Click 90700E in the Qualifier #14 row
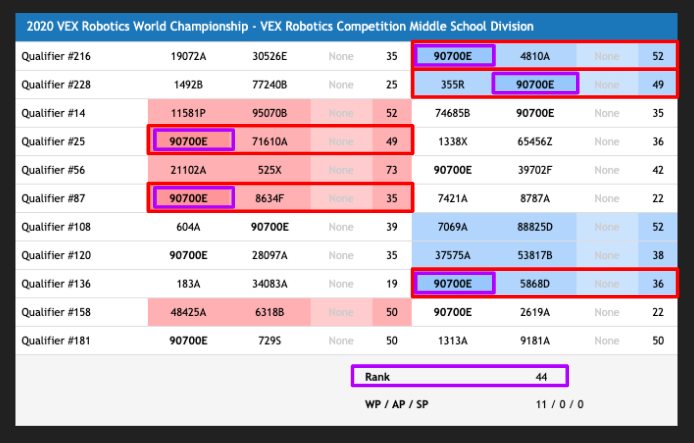Viewport: 694px width, 443px height. click(x=535, y=113)
